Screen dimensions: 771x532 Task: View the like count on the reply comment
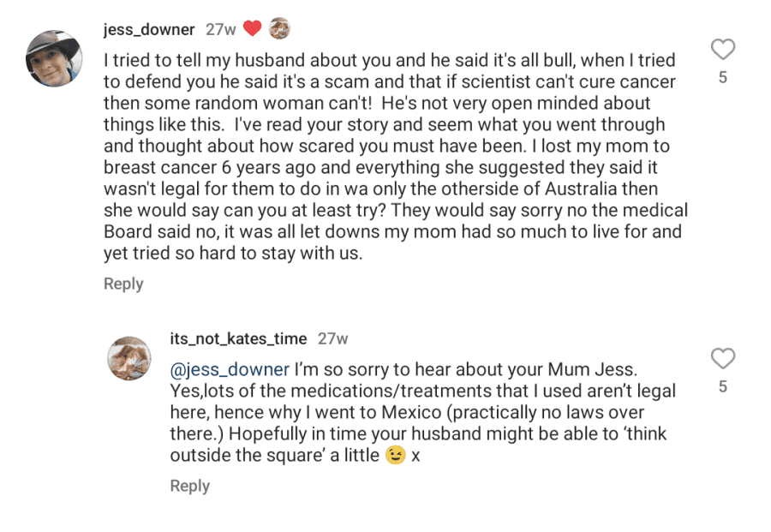coord(723,386)
